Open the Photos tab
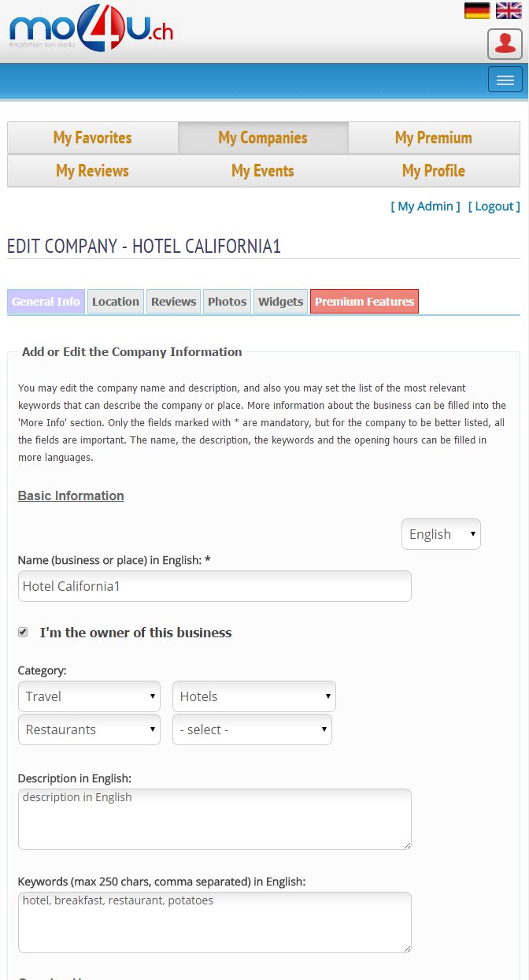The height and width of the screenshot is (980, 529). pos(228,302)
